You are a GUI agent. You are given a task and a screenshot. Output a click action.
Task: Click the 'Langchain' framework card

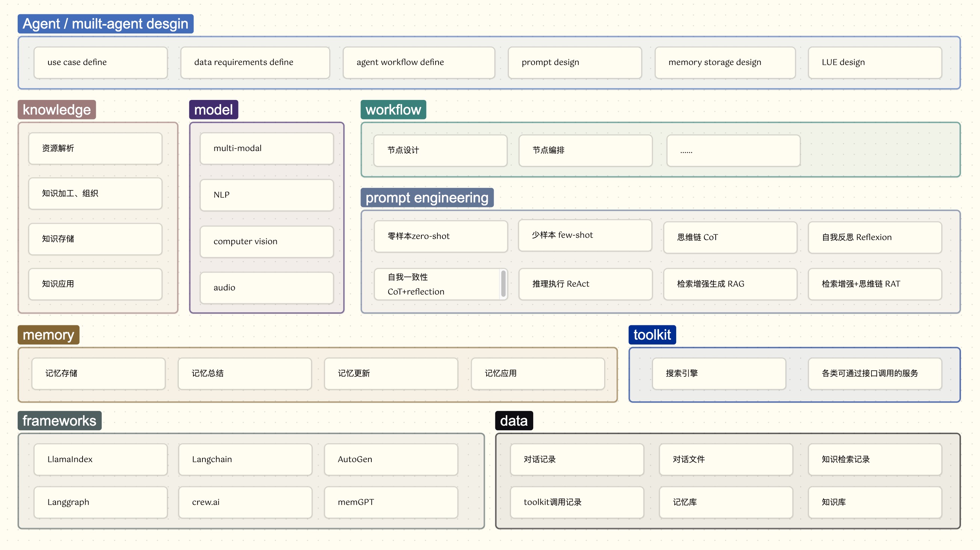click(x=245, y=459)
